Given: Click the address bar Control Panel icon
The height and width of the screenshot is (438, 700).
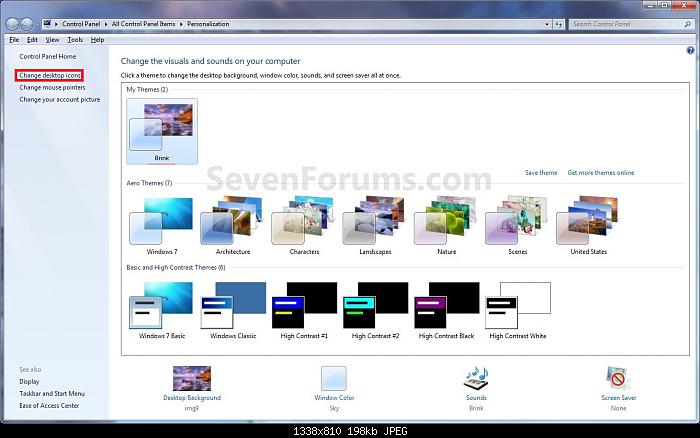Looking at the screenshot, I should coord(47,24).
